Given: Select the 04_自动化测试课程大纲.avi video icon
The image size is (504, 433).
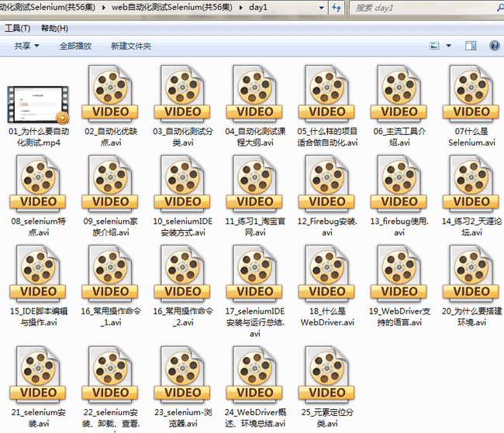Looking at the screenshot, I should [254, 95].
